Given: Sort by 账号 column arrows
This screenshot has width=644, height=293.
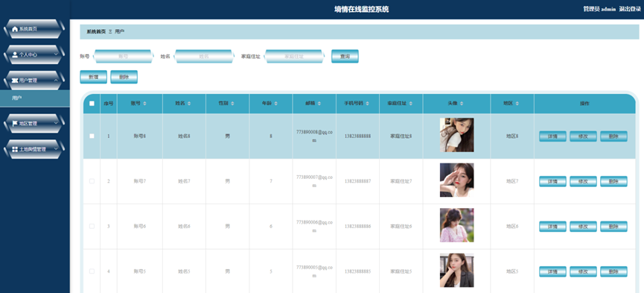Looking at the screenshot, I should pyautogui.click(x=144, y=104).
